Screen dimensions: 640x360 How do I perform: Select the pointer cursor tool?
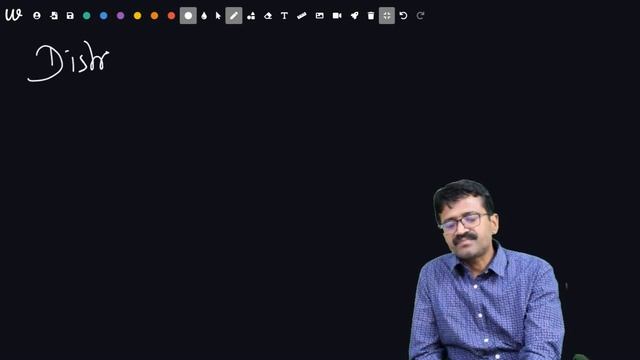[x=218, y=16]
